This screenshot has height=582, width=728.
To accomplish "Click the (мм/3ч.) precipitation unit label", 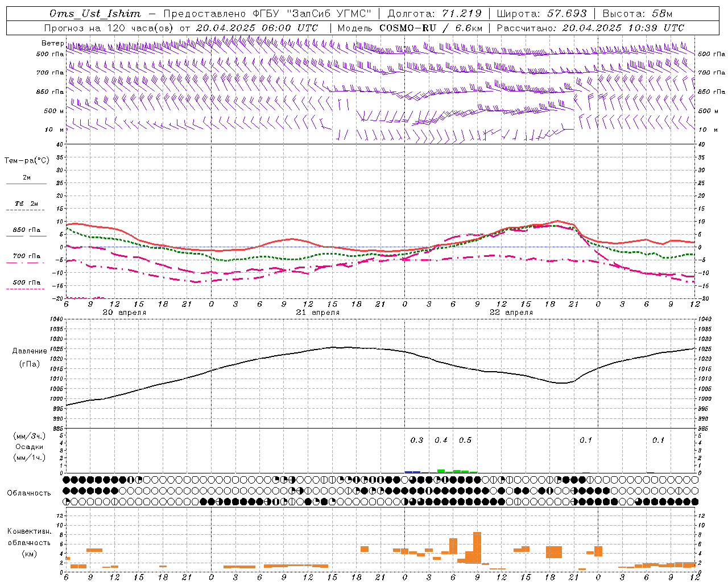I will tap(29, 436).
